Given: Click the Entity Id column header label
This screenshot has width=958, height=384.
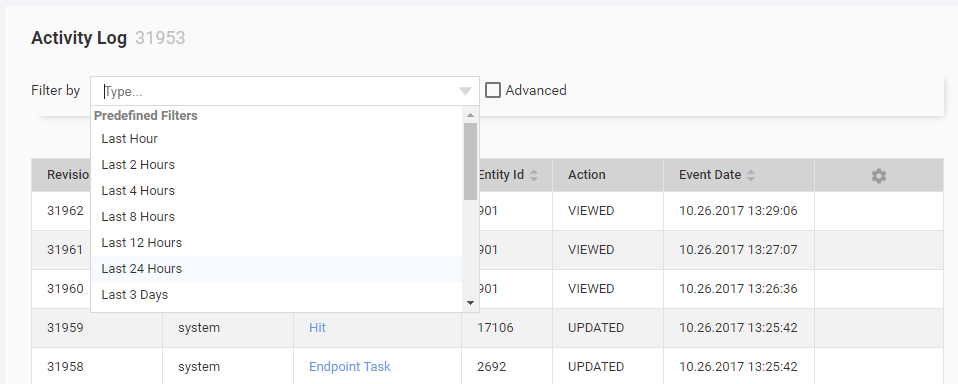Looking at the screenshot, I should [501, 175].
